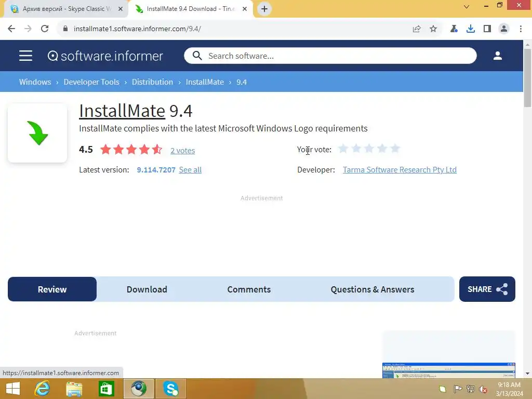
Task: Open the user account icon in site header
Action: tap(497, 56)
